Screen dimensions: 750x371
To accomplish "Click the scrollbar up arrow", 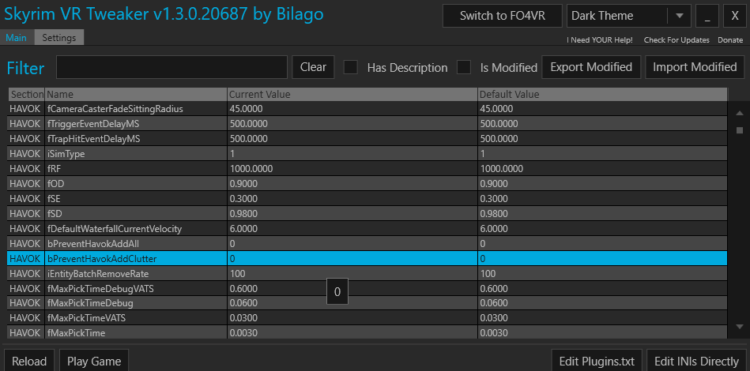I will [x=739, y=113].
